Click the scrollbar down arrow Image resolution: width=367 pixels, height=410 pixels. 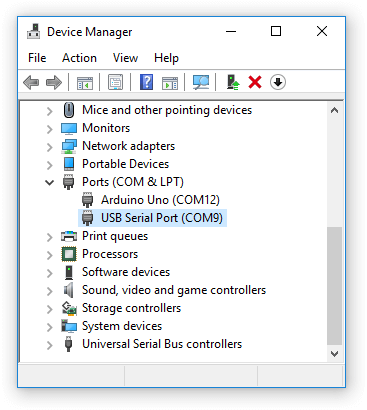pos(334,353)
